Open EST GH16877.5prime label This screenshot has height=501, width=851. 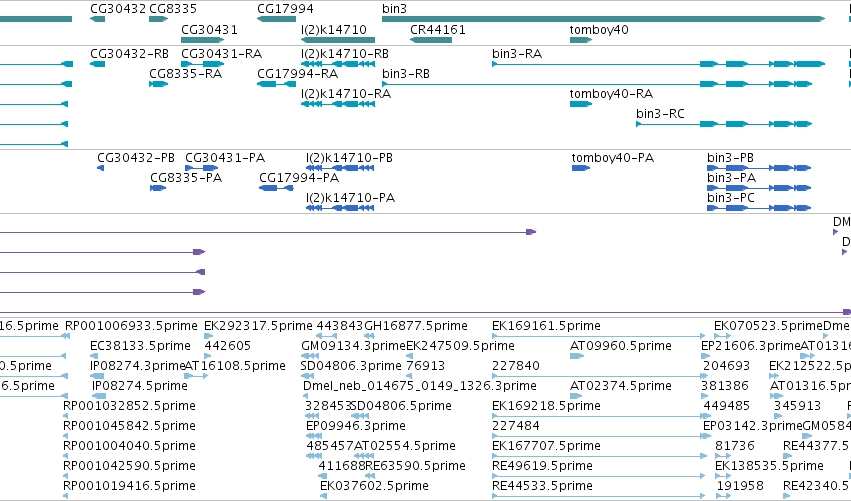[x=416, y=326]
